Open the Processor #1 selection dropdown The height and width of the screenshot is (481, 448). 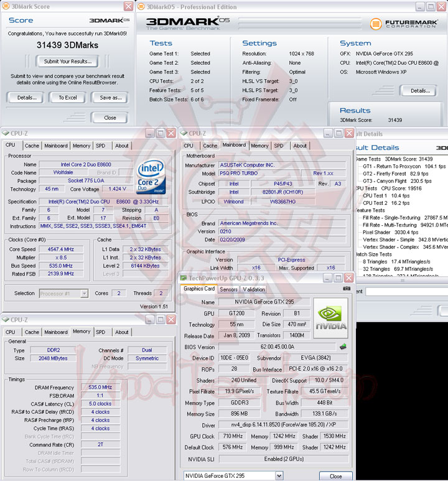[x=84, y=294]
